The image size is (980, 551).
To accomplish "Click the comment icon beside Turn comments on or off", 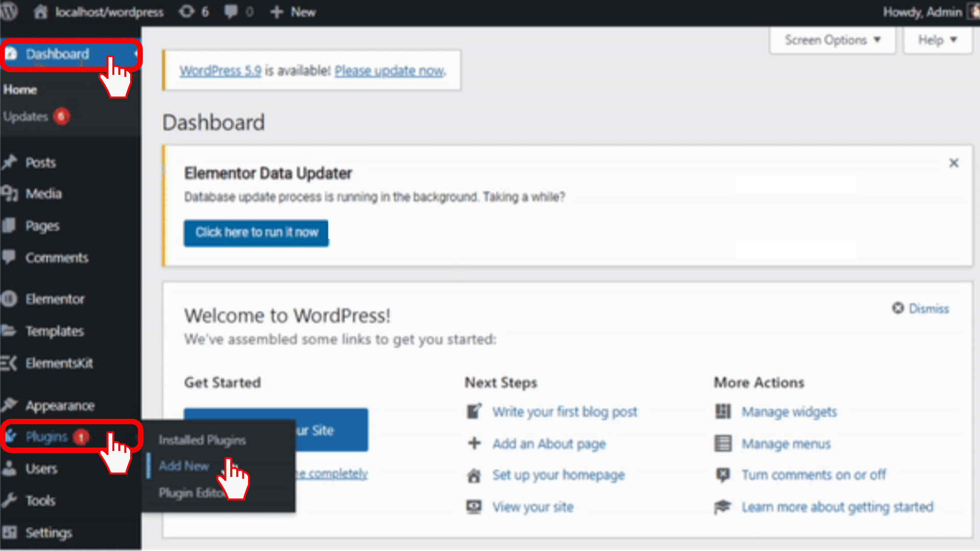I will (x=723, y=475).
